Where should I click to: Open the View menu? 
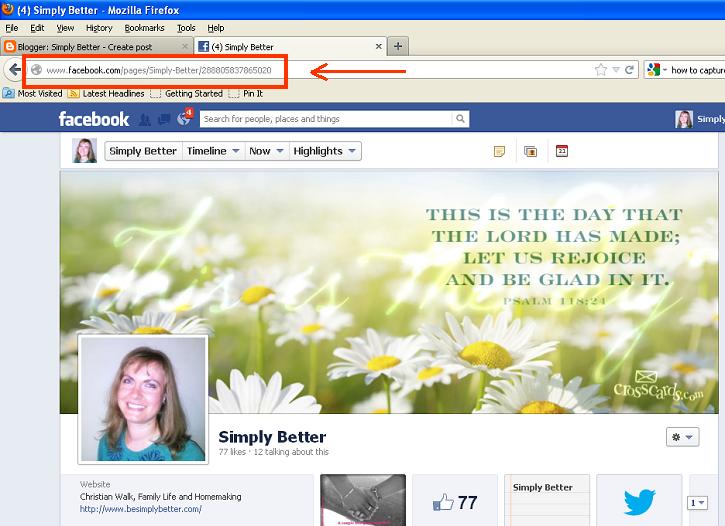point(65,28)
